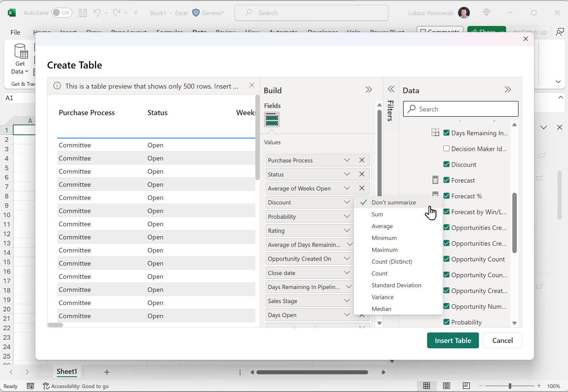Click the preview table horizontal scrollbar

point(55,325)
